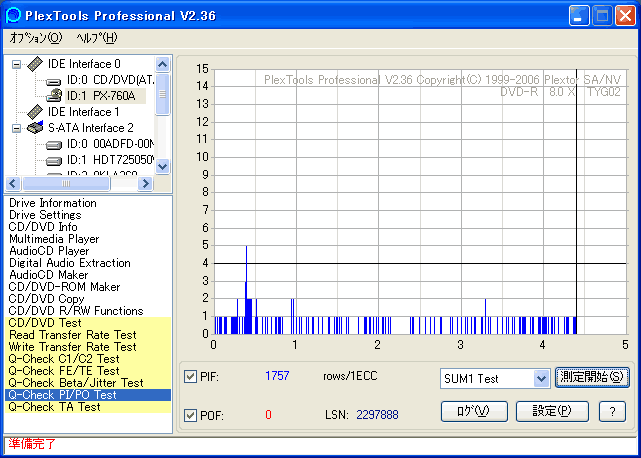Viewport: 641px width, 458px height.
Task: Collapse the S-ATA Interface 2 tree node
Action: click(16, 128)
